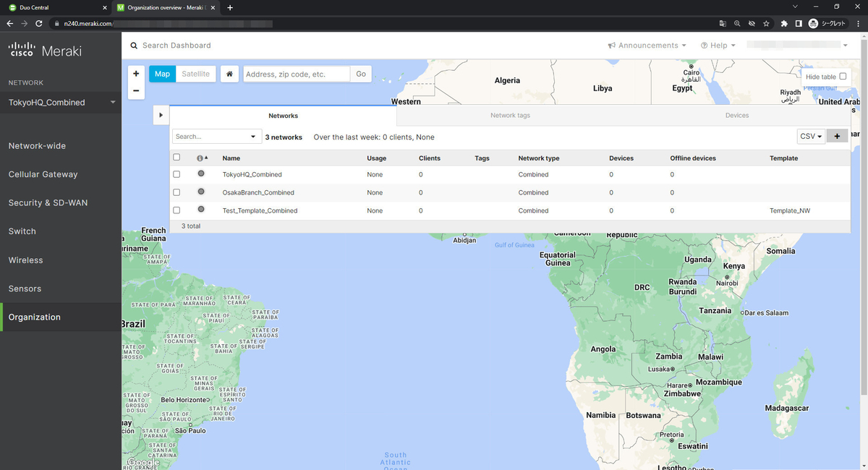868x470 pixels.
Task: Switch to the Networks tab
Action: [283, 116]
